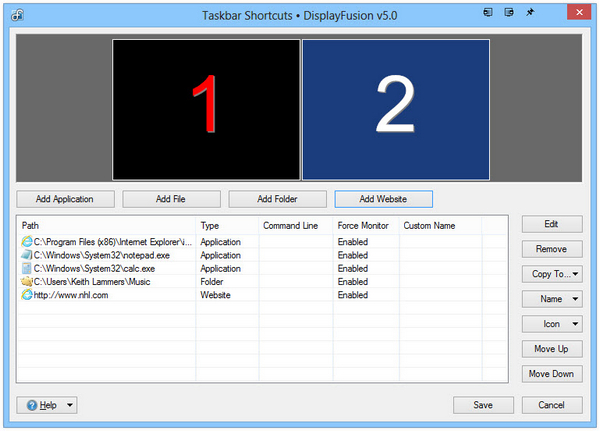Screen dimensions: 600x431
Task: Click the Move Up button
Action: click(552, 349)
